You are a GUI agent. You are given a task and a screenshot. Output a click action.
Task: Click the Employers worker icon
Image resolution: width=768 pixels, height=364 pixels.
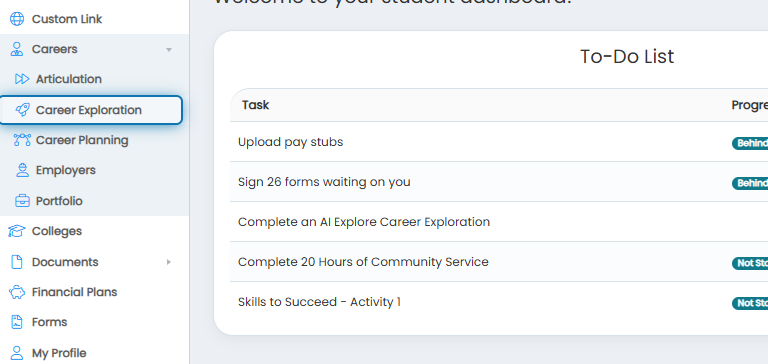22,170
